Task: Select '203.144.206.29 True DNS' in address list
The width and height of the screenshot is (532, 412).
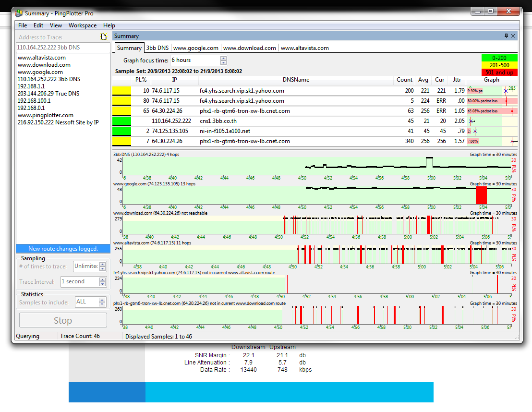Action: [x=48, y=94]
